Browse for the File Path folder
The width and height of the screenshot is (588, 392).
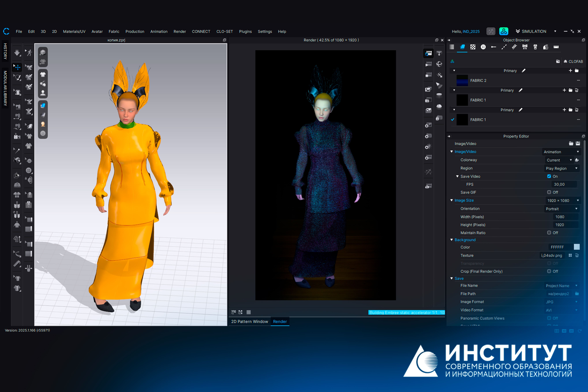(577, 294)
